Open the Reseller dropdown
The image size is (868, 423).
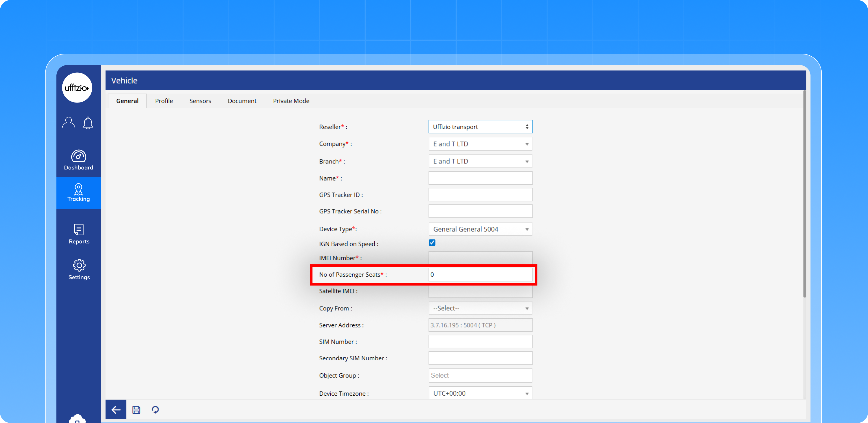(x=480, y=127)
